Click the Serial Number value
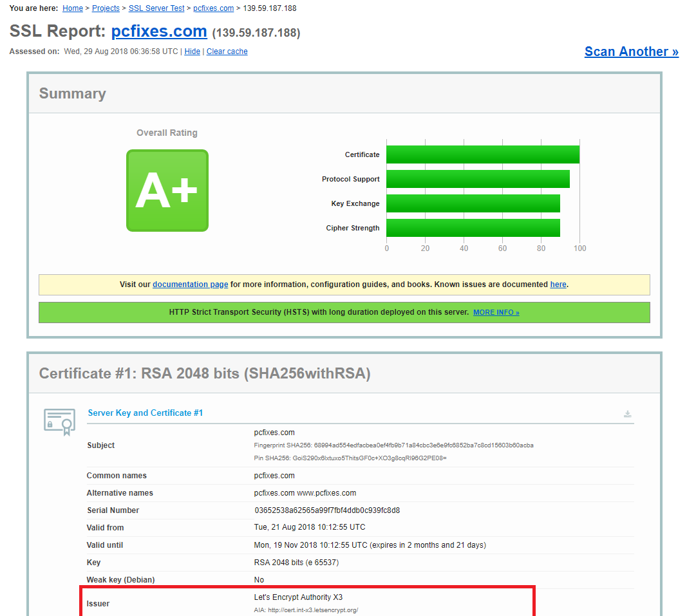This screenshot has width=687, height=616. (x=327, y=510)
